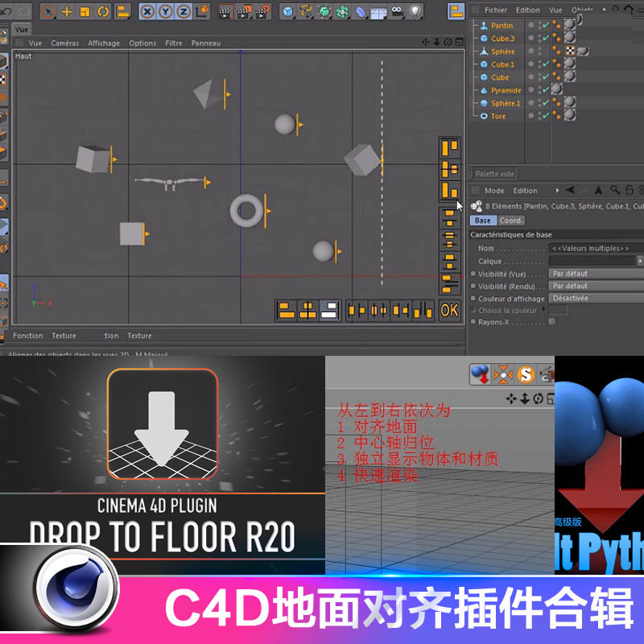Select Sphère.1 object
644x644 pixels.
(506, 103)
